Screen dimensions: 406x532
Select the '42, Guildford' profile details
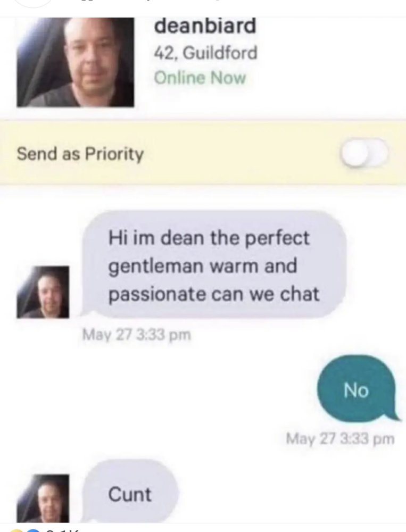[x=206, y=53]
